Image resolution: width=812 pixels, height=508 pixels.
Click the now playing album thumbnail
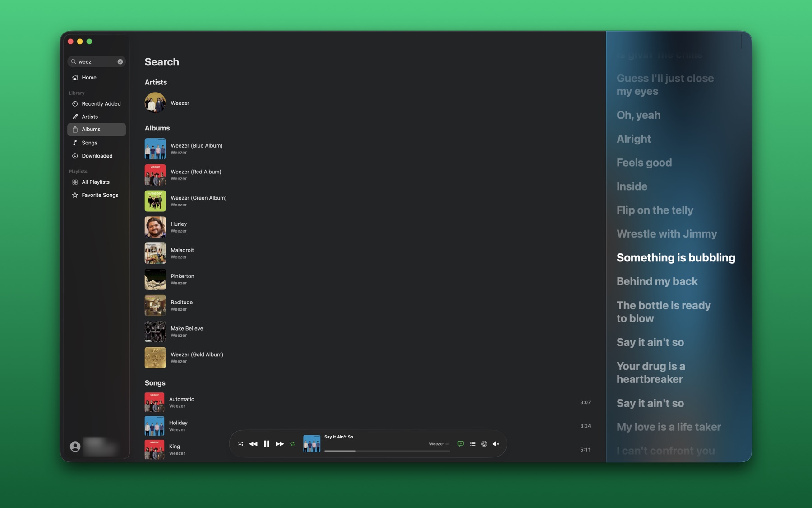(x=312, y=444)
